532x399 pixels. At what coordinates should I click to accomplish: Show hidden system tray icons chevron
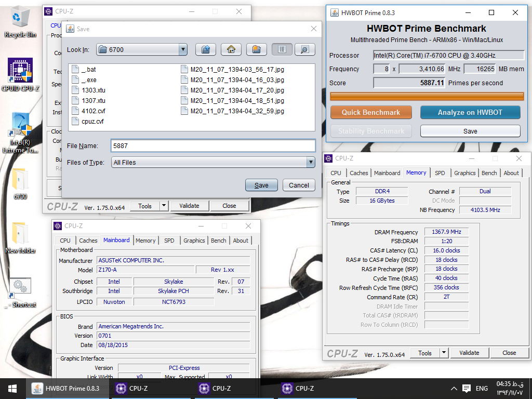point(454,389)
